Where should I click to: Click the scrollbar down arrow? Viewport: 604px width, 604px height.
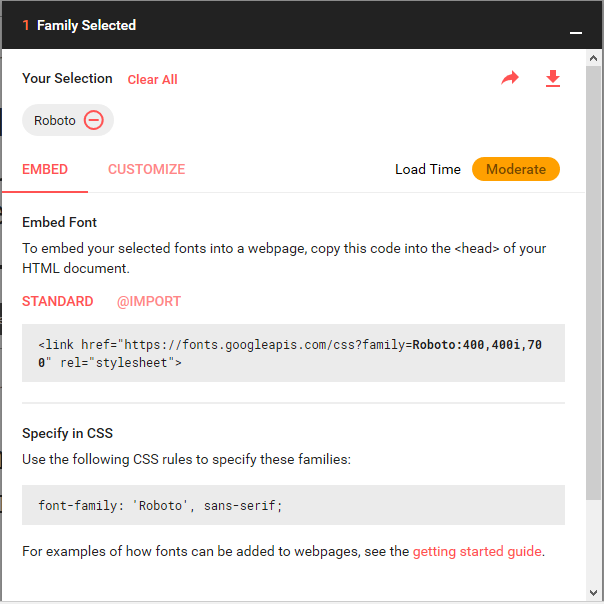point(593,592)
